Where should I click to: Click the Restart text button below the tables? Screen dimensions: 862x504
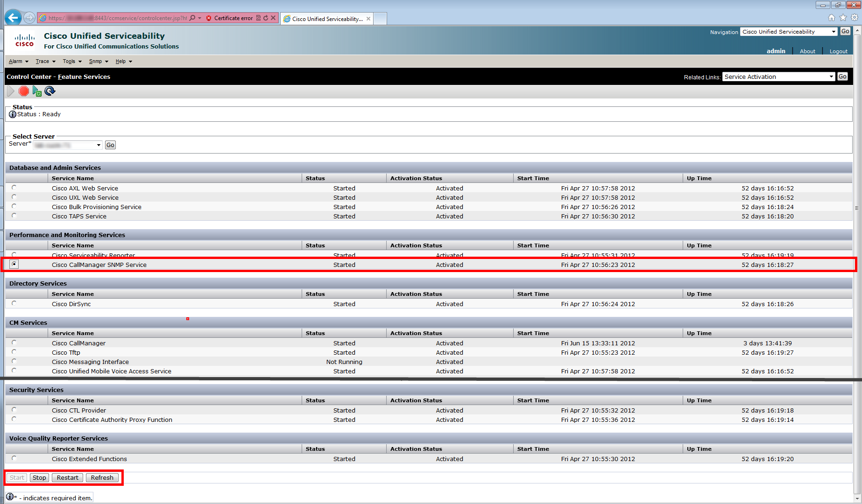tap(68, 477)
